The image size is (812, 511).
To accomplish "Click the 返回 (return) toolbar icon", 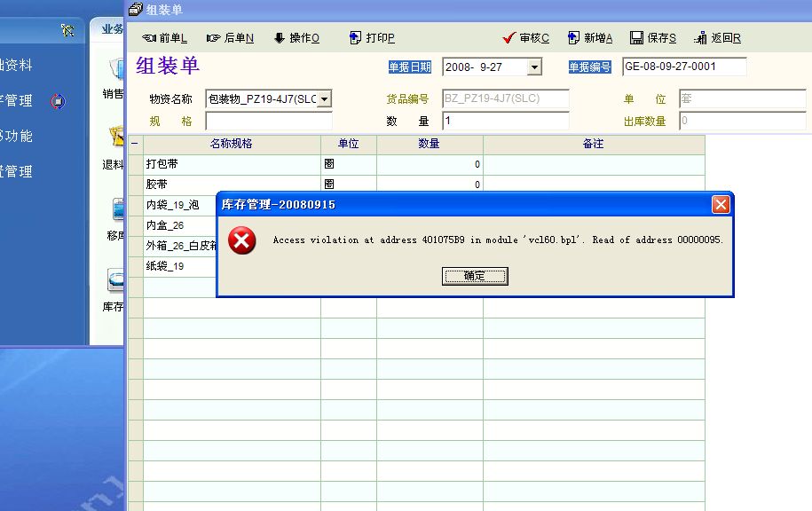I will 701,38.
